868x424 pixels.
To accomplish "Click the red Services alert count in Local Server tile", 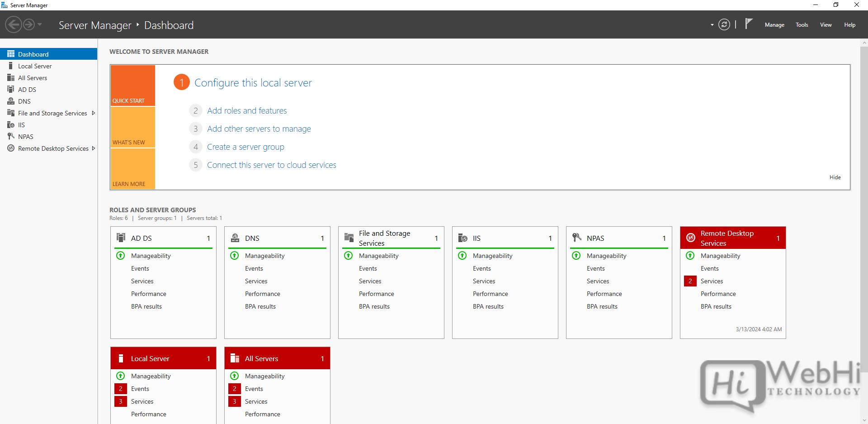I will click(x=121, y=401).
